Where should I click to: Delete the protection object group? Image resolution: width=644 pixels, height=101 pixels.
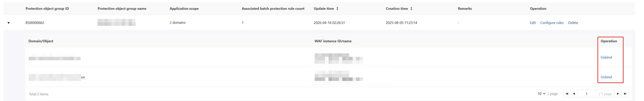pos(573,23)
